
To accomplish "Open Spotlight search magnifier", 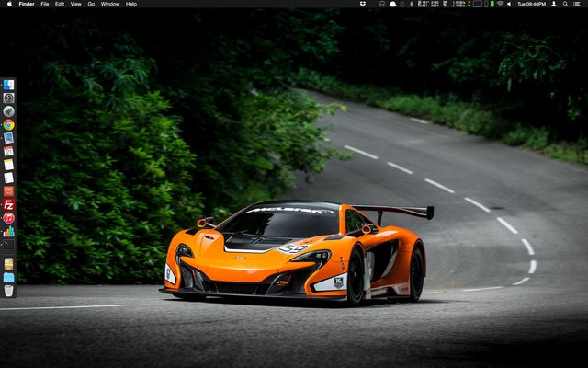I will tap(566, 4).
